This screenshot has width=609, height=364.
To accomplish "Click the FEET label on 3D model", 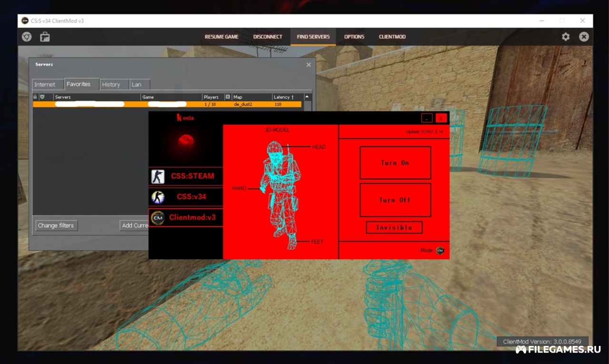I will coord(317,242).
